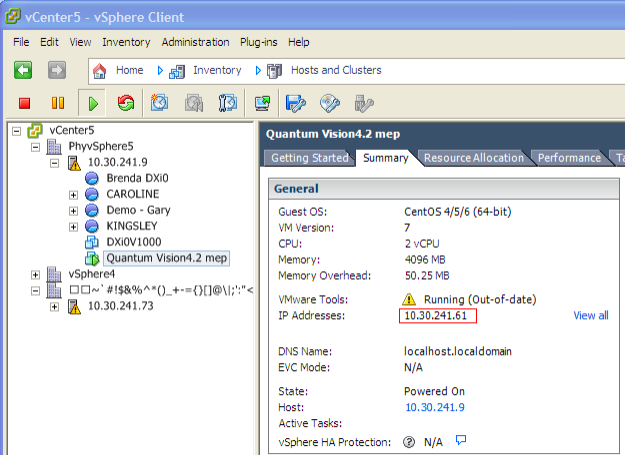
Task: Click the floppy device connect icon
Action: [x=295, y=104]
